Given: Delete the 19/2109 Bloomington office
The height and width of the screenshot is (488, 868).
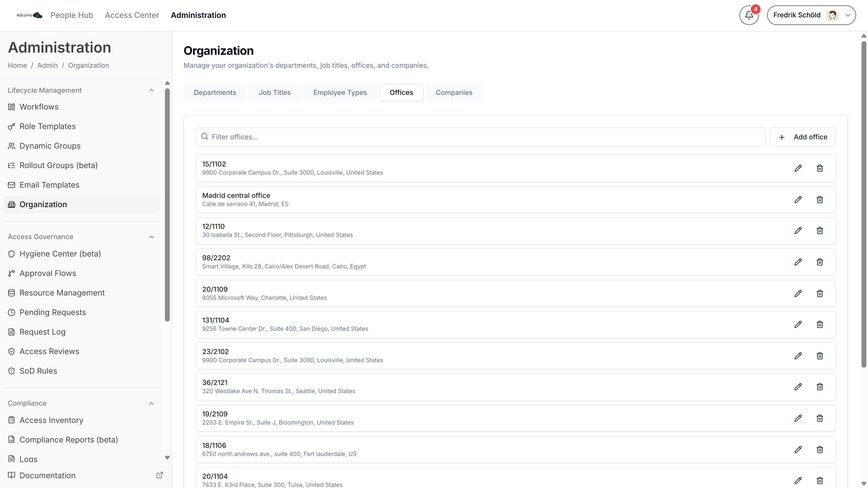Looking at the screenshot, I should pyautogui.click(x=820, y=418).
